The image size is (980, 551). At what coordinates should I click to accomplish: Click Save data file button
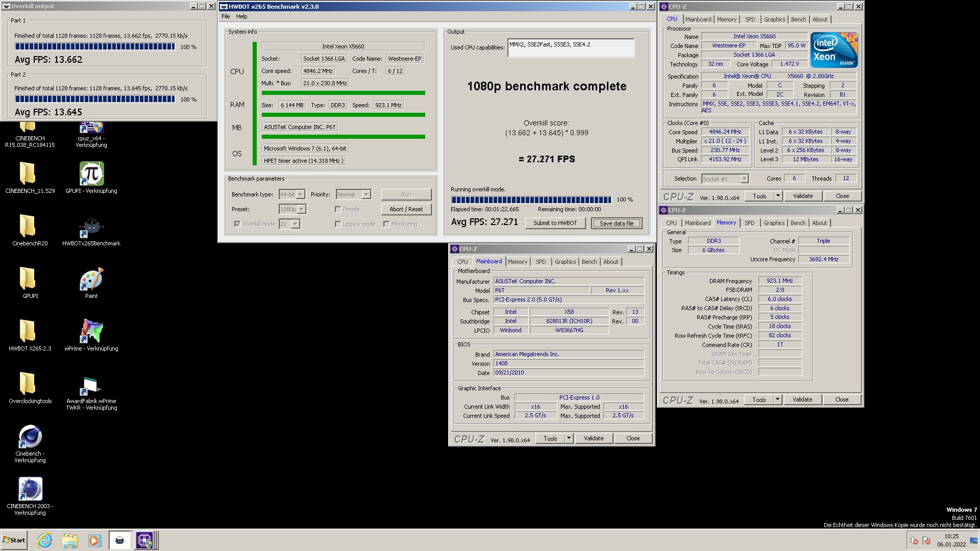[x=617, y=223]
